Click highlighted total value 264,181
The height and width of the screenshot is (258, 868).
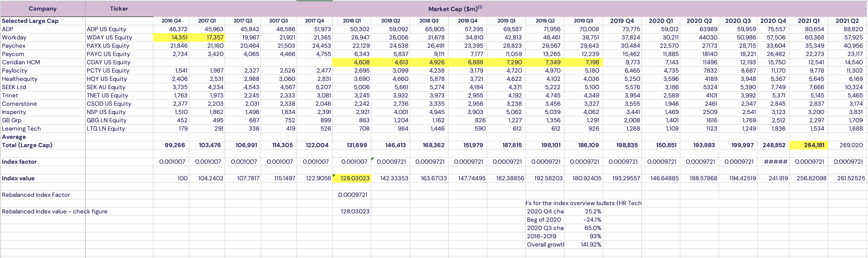[x=808, y=145]
